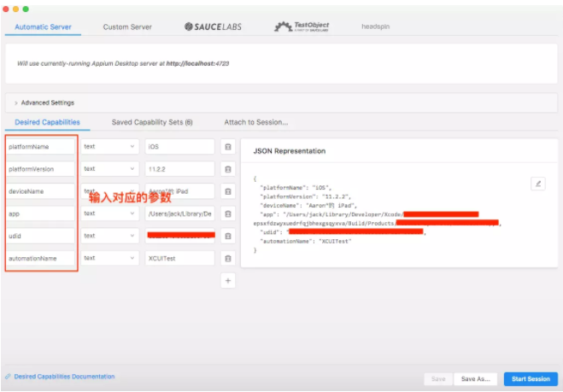Open type dropdown for app row
The width and height of the screenshot is (563, 392).
pyautogui.click(x=109, y=214)
